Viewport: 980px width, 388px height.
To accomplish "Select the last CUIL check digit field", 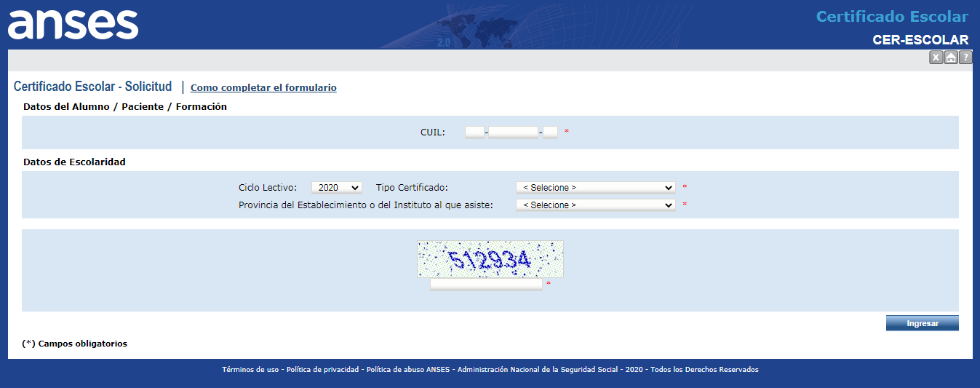I will point(550,132).
